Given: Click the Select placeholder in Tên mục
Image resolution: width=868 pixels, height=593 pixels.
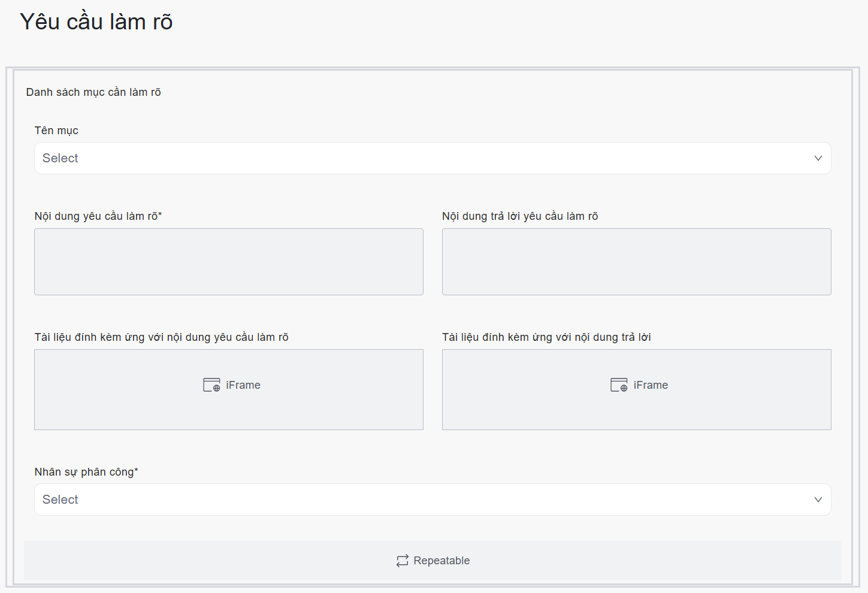Looking at the screenshot, I should (x=61, y=158).
